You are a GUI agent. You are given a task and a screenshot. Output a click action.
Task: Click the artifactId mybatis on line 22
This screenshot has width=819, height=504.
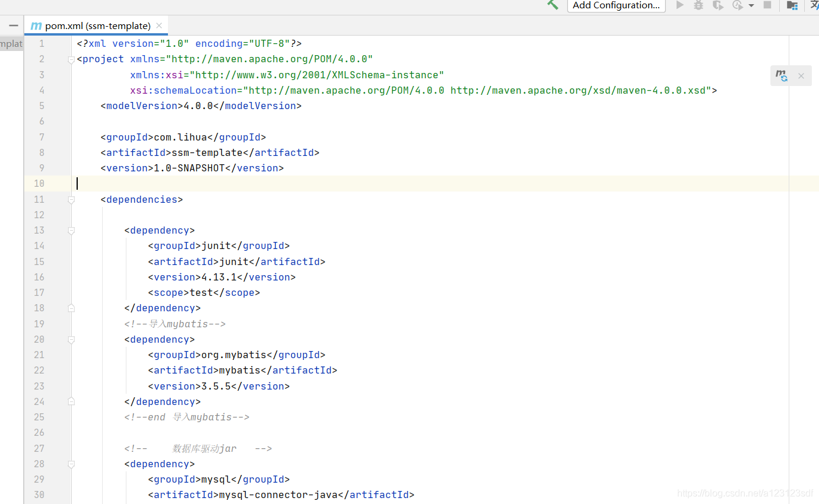240,371
